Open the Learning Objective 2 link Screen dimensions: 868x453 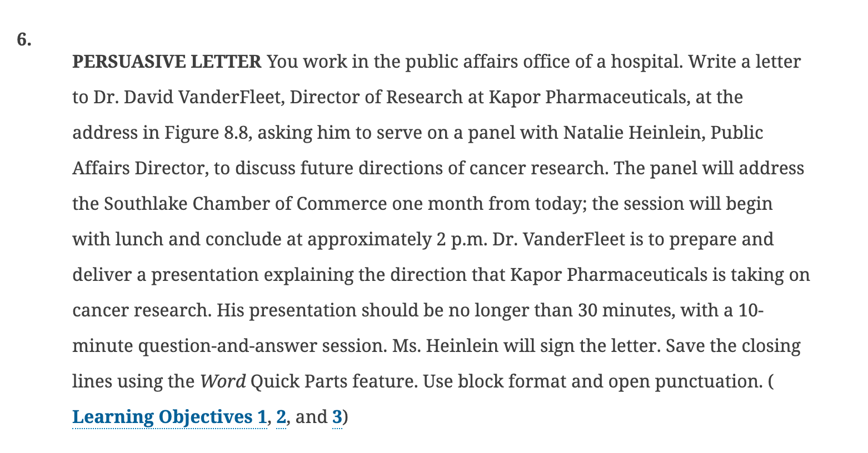tap(281, 417)
